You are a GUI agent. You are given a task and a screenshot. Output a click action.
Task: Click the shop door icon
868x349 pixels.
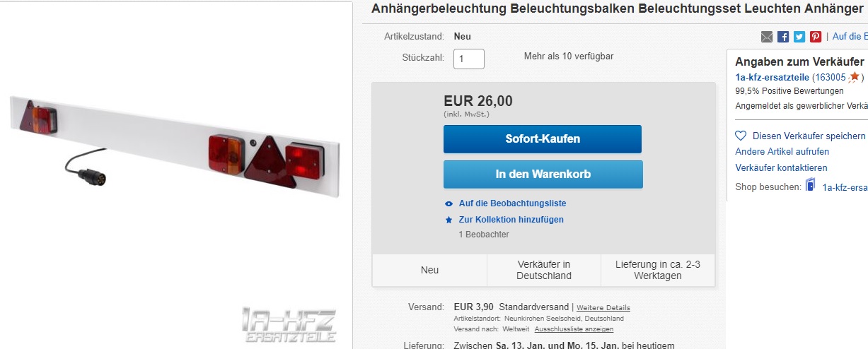tap(811, 186)
